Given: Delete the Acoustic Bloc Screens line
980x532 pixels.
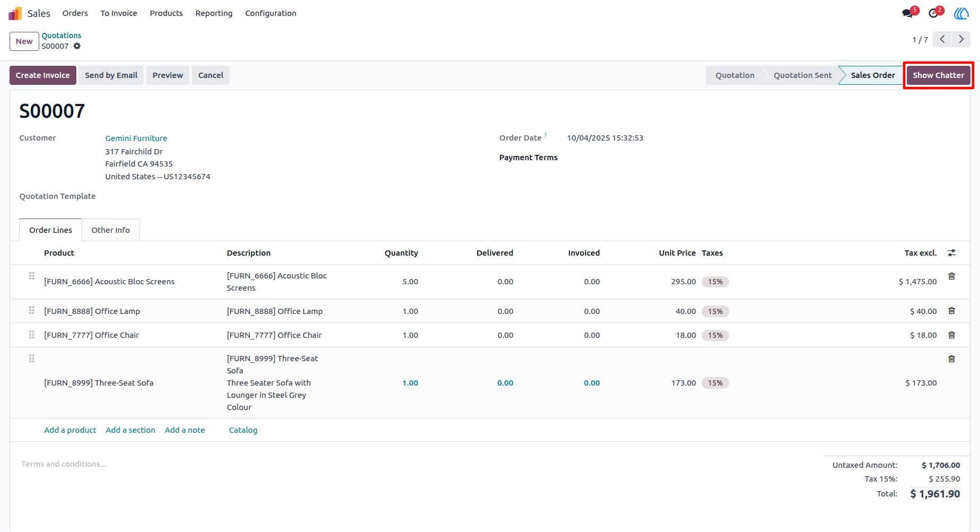Looking at the screenshot, I should point(951,276).
